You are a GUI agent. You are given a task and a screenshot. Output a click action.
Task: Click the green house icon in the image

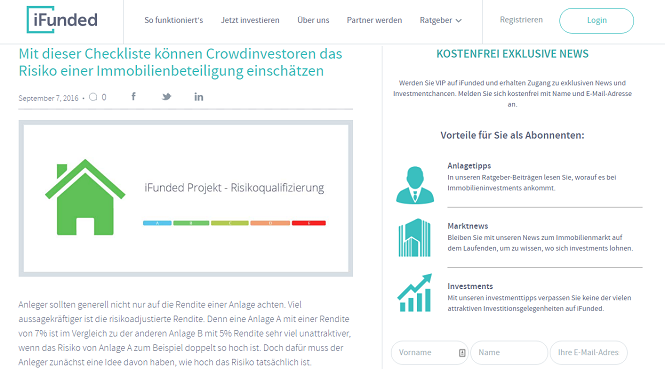[x=85, y=197]
